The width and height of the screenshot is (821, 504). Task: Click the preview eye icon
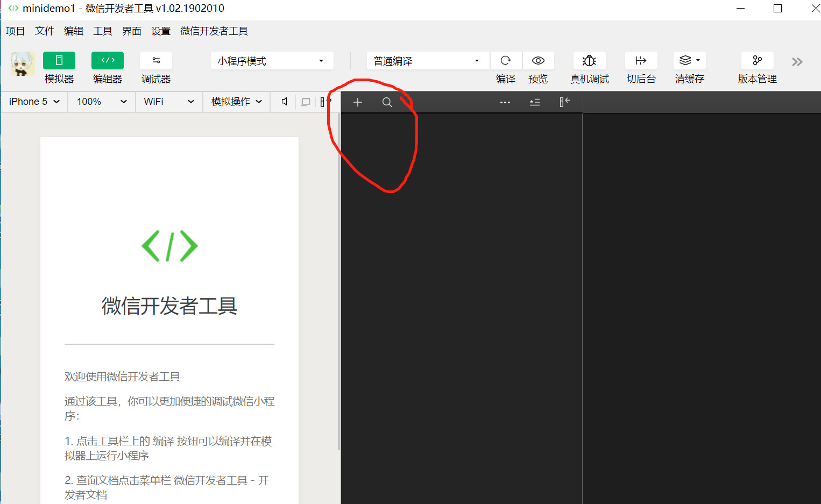[x=538, y=61]
